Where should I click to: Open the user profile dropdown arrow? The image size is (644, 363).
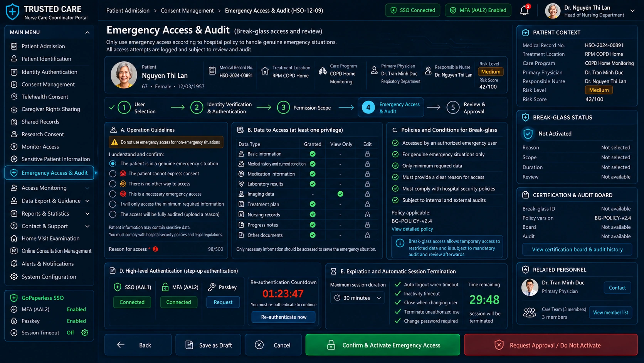(x=632, y=11)
